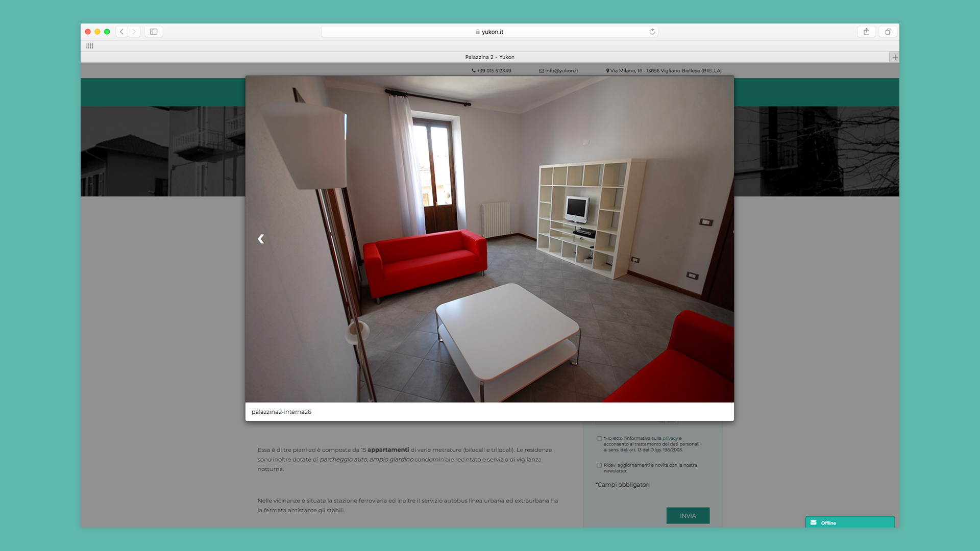The width and height of the screenshot is (980, 551).
Task: Click the envelope icon beside info@yukon.it
Action: [542, 71]
